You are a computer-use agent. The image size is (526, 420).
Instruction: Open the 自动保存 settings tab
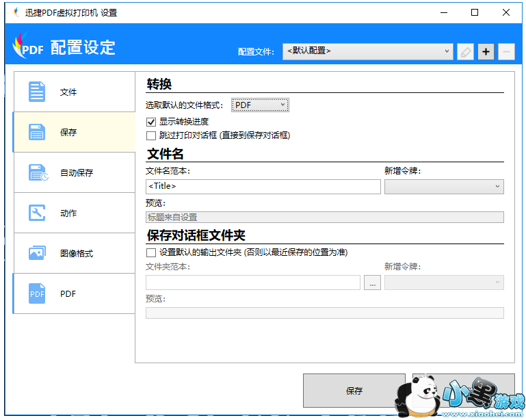coord(76,172)
